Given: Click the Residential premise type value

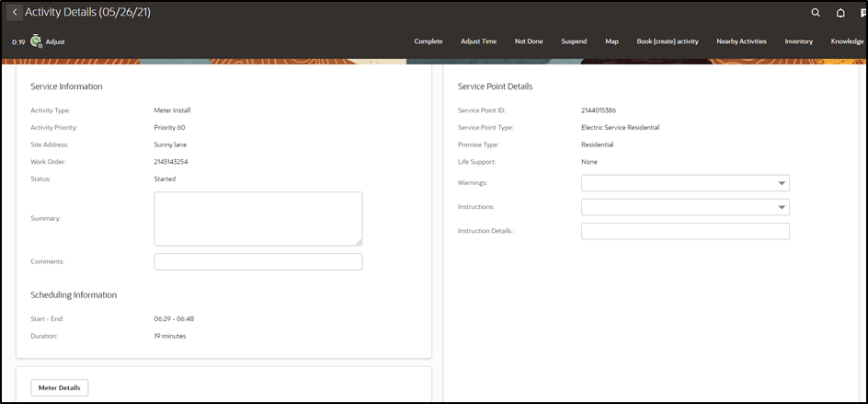Looking at the screenshot, I should [x=598, y=144].
